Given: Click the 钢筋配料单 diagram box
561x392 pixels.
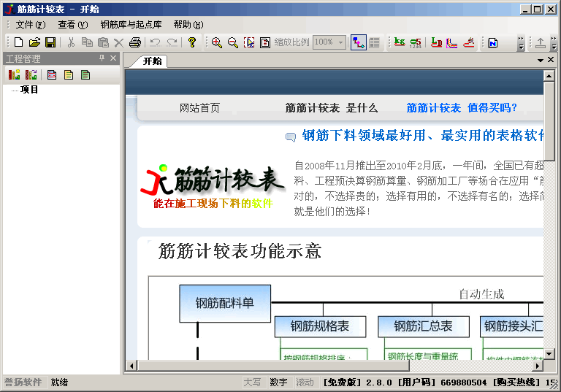Looking at the screenshot, I should point(225,303).
